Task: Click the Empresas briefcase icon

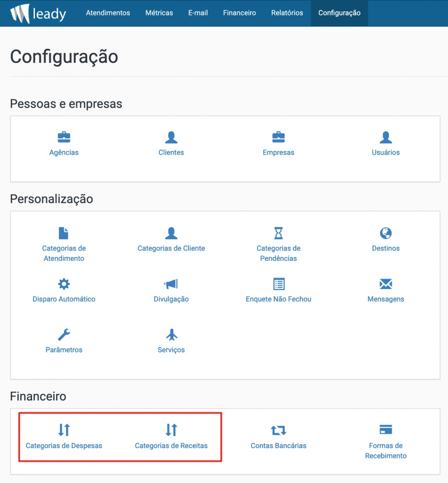Action: [279, 137]
